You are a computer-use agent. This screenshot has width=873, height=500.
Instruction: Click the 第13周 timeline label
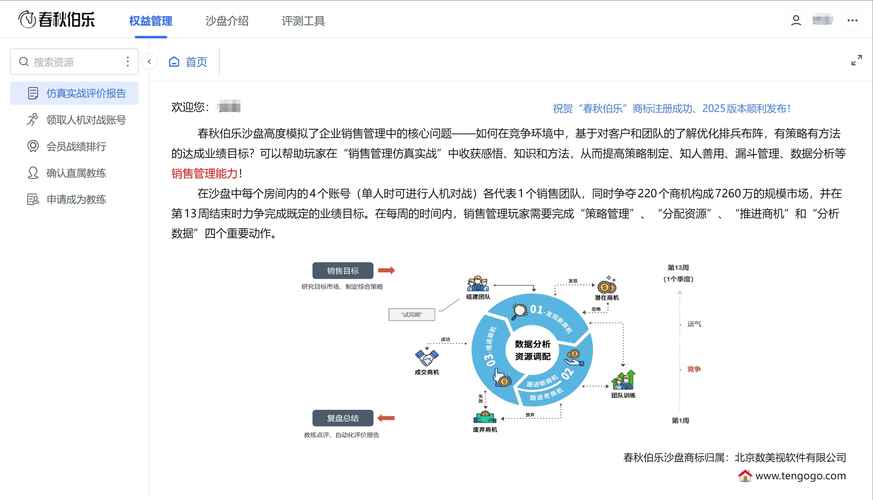pos(678,268)
